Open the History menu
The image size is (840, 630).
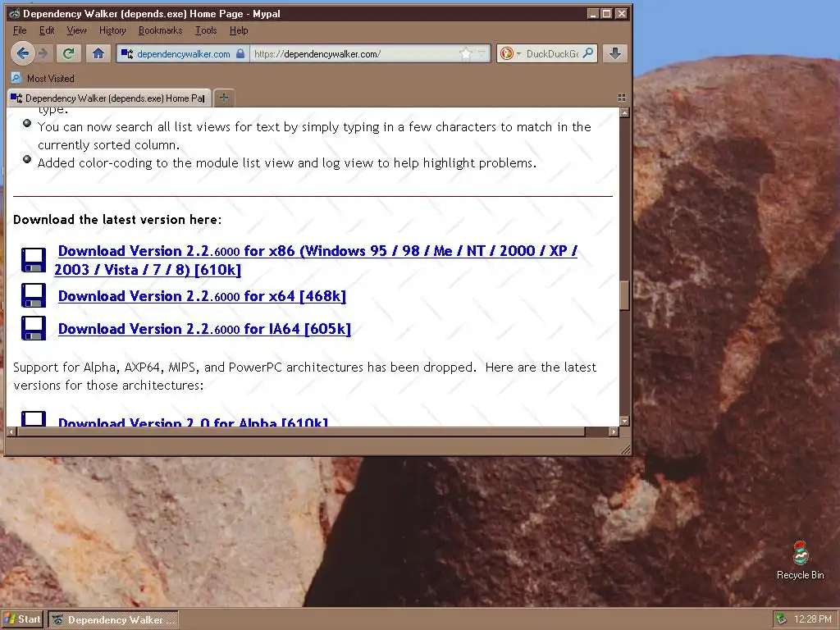point(112,30)
